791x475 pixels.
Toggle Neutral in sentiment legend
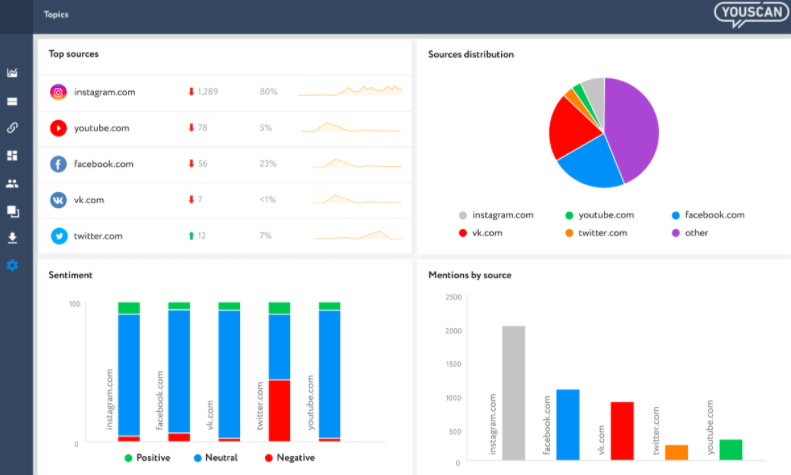point(215,458)
